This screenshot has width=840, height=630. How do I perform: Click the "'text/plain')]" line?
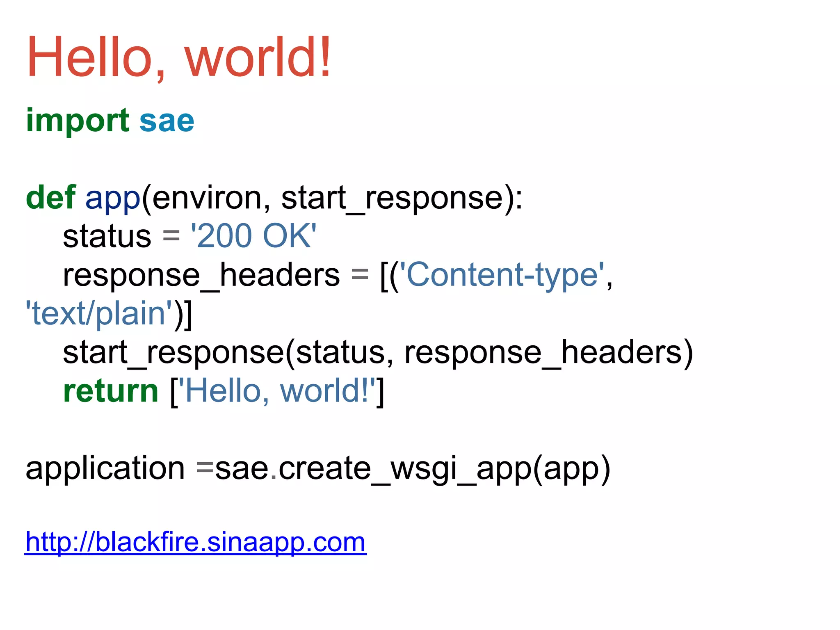109,314
